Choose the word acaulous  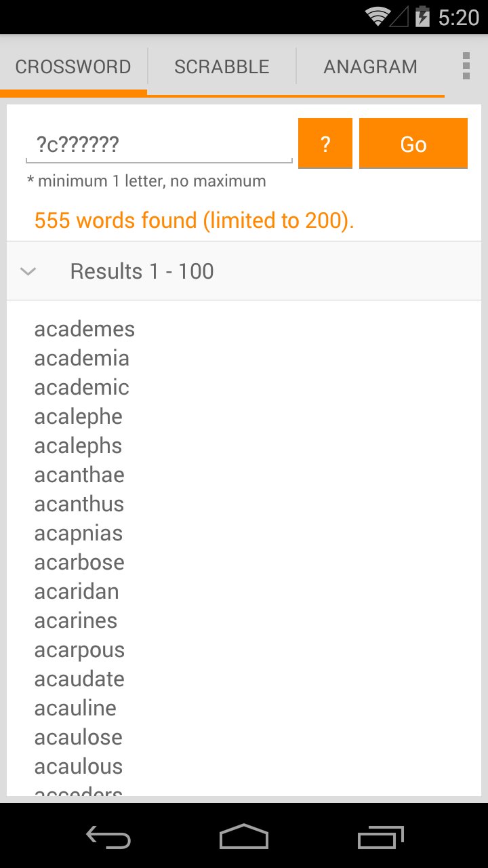(x=79, y=766)
